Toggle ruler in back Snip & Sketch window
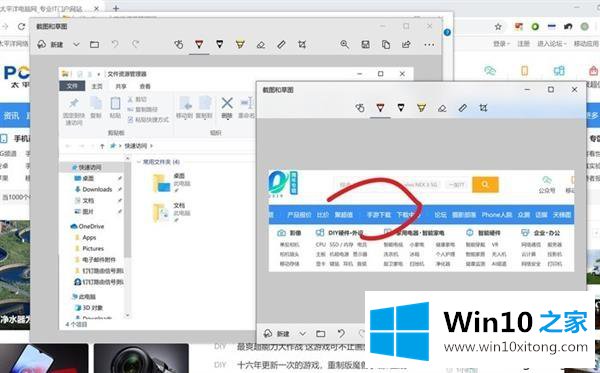Viewport: 600px width, 373px height. [x=281, y=45]
